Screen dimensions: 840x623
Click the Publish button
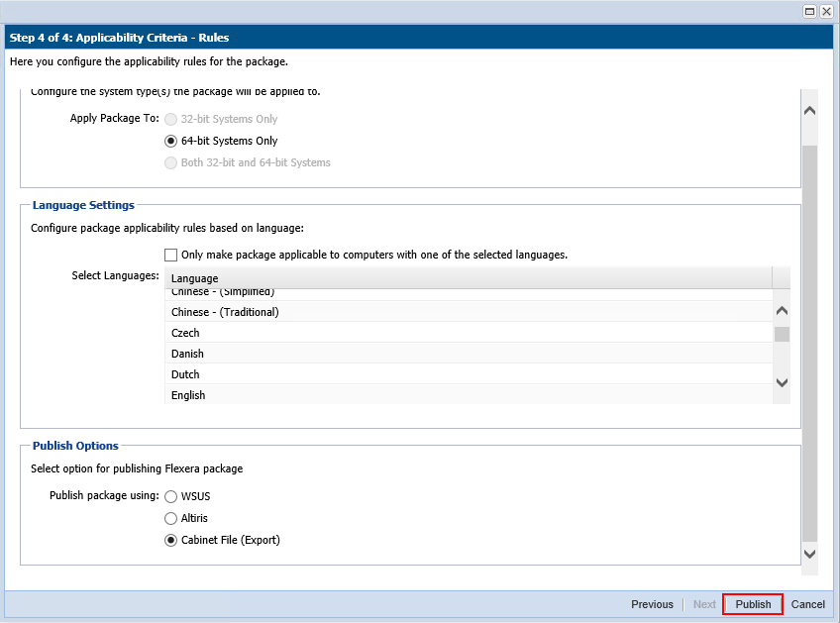(753, 604)
